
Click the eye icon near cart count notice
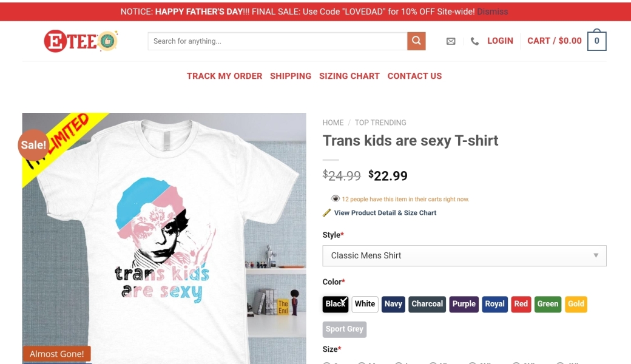coord(336,198)
